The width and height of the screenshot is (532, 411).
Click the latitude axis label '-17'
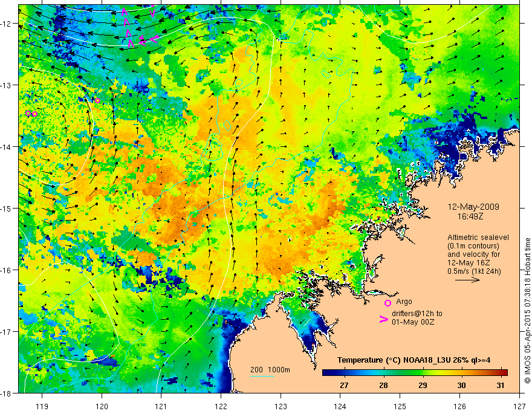[x=7, y=331]
